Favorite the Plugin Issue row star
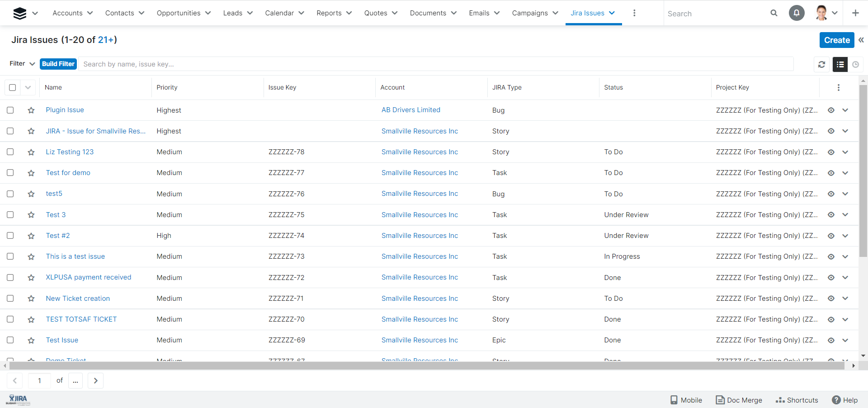868x408 pixels. 31,110
